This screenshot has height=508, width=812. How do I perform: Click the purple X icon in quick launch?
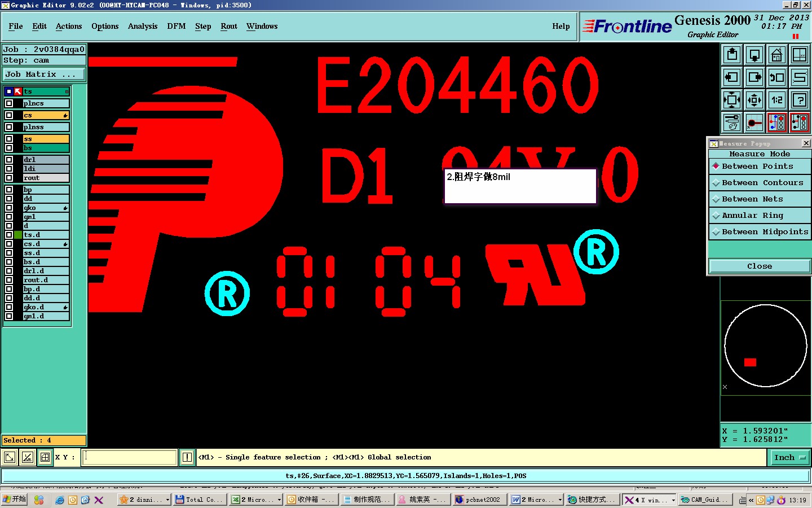click(x=99, y=500)
